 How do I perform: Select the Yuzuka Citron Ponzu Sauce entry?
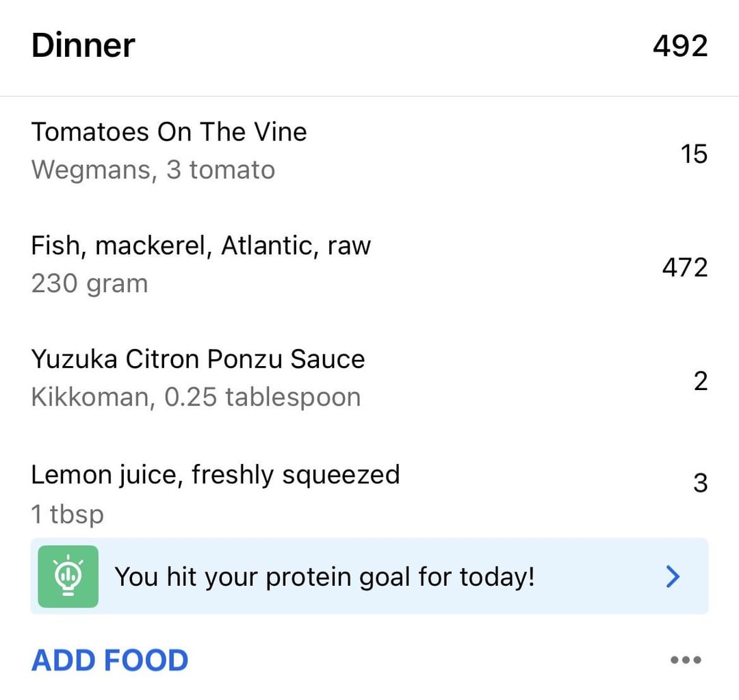(198, 359)
